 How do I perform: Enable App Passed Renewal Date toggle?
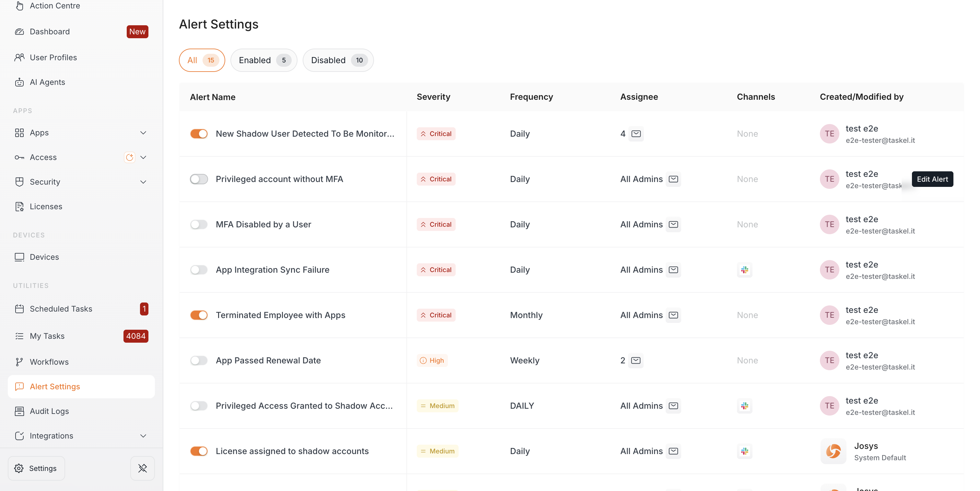pyautogui.click(x=199, y=360)
